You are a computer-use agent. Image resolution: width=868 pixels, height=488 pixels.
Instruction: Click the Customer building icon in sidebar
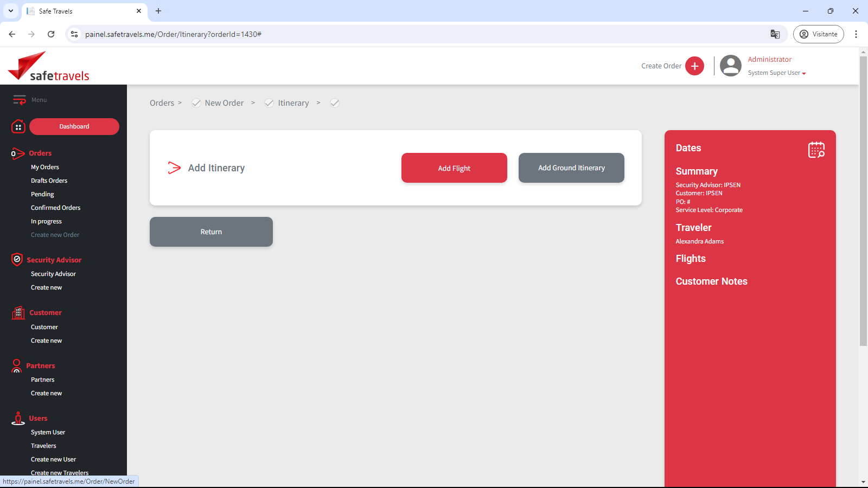click(18, 313)
